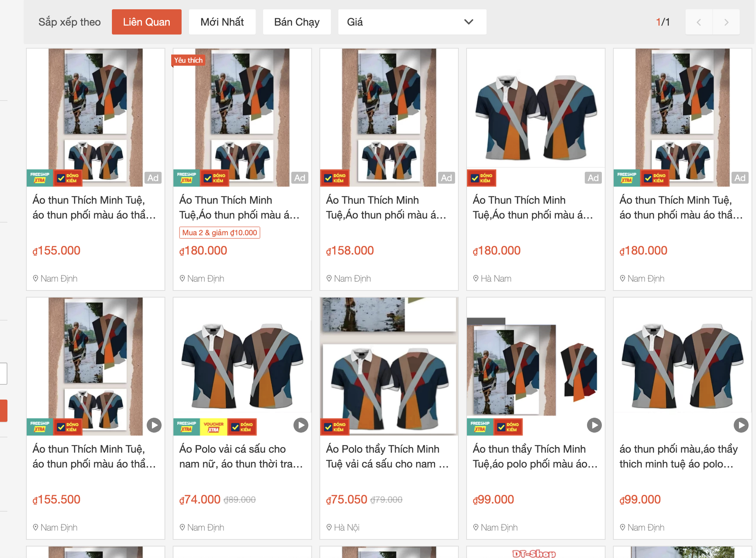Click Freeship Xtra badge on ₫155.000 product
The height and width of the screenshot is (558, 756).
(40, 178)
